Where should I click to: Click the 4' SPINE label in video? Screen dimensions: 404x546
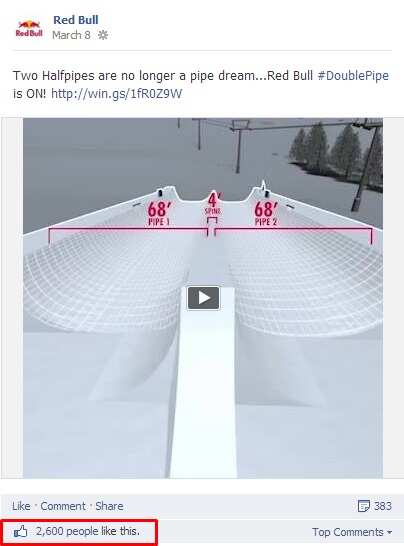coord(213,203)
